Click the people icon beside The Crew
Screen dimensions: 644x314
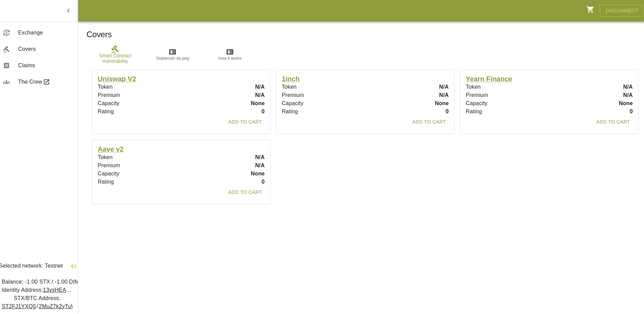coord(6,82)
